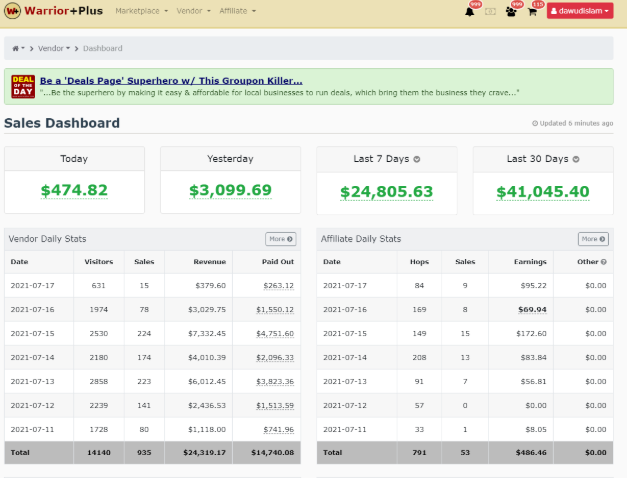Open the 'Deals Page' Superhero headline link
Screen dimensions: 627x478
point(171,80)
